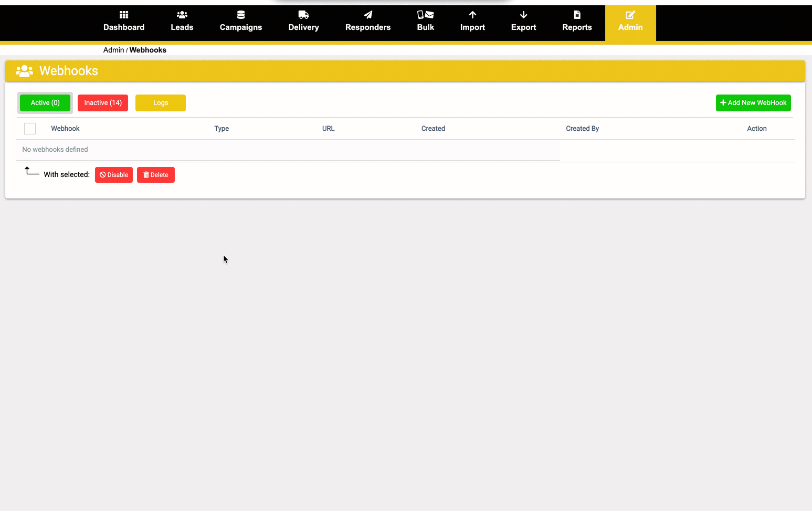Click the Delivery truck icon
812x511 pixels.
pyautogui.click(x=303, y=15)
